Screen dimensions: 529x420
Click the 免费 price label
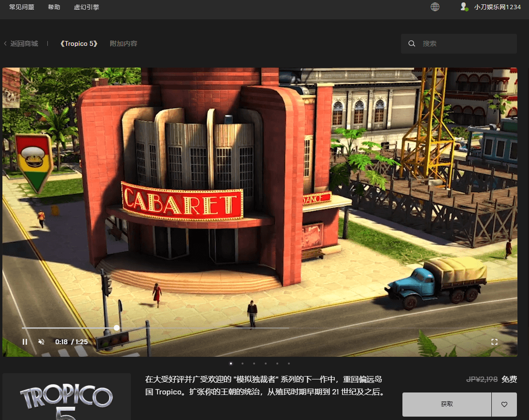[x=509, y=379]
